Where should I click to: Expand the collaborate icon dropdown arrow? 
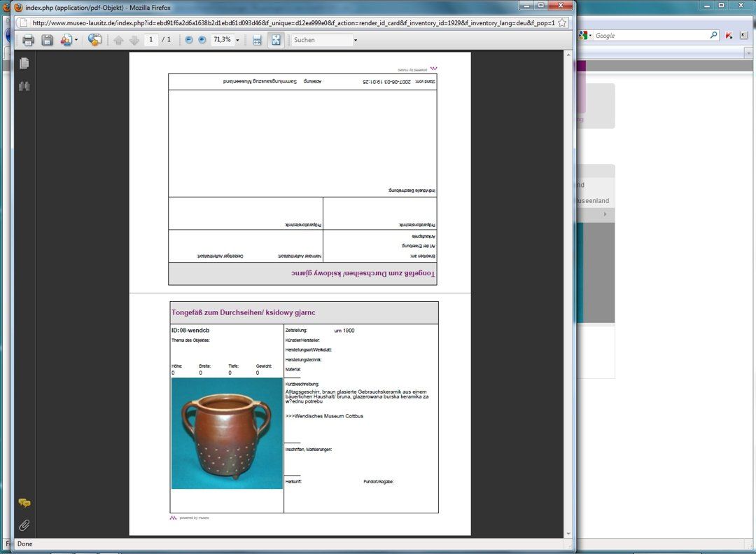(x=76, y=40)
